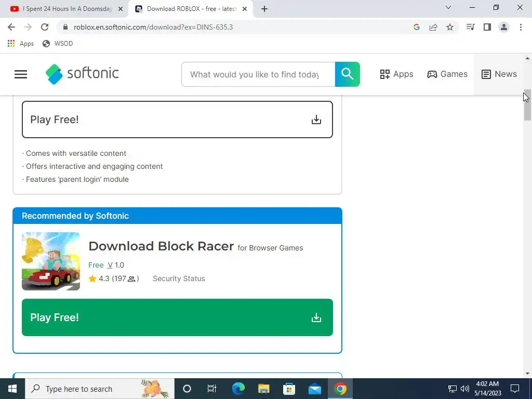Reload the current page

(x=45, y=27)
